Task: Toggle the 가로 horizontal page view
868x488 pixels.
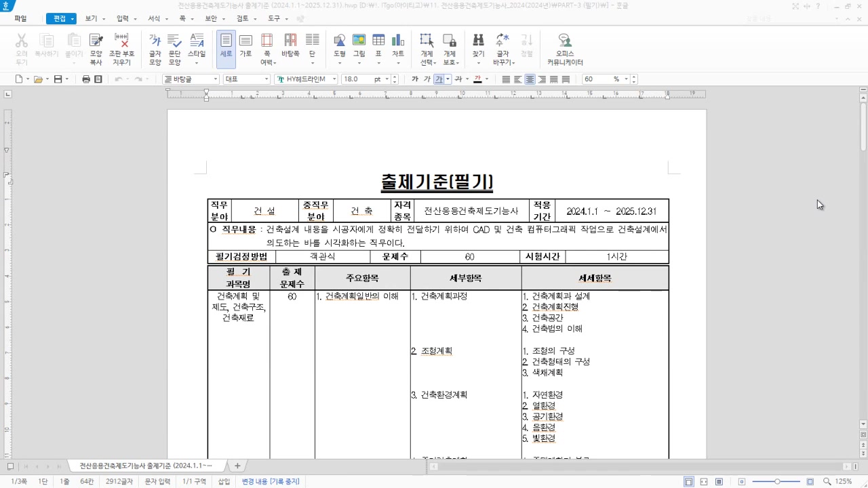Action: tap(245, 43)
